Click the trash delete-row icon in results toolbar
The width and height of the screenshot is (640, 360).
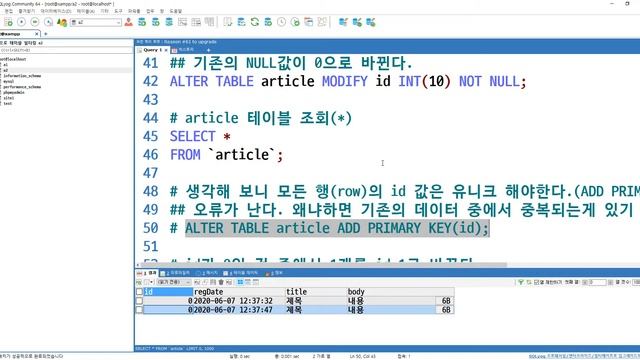[221, 282]
